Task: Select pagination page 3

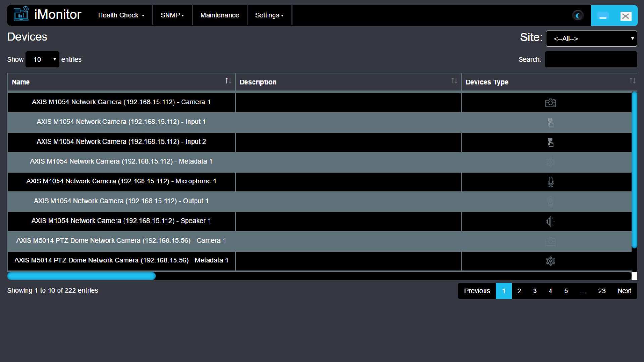Action: [535, 291]
